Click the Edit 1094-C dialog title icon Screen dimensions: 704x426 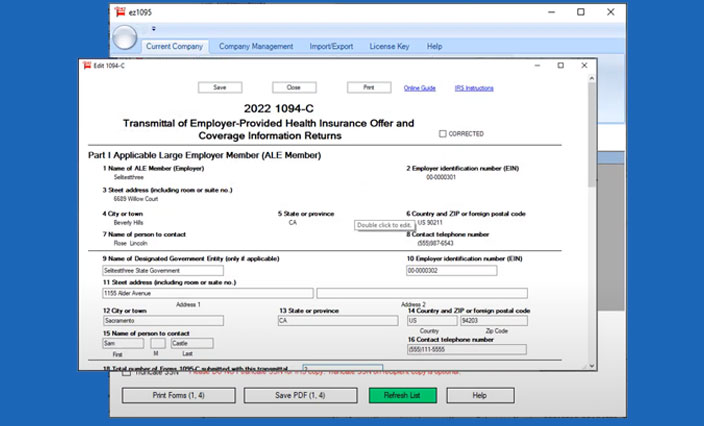click(87, 66)
